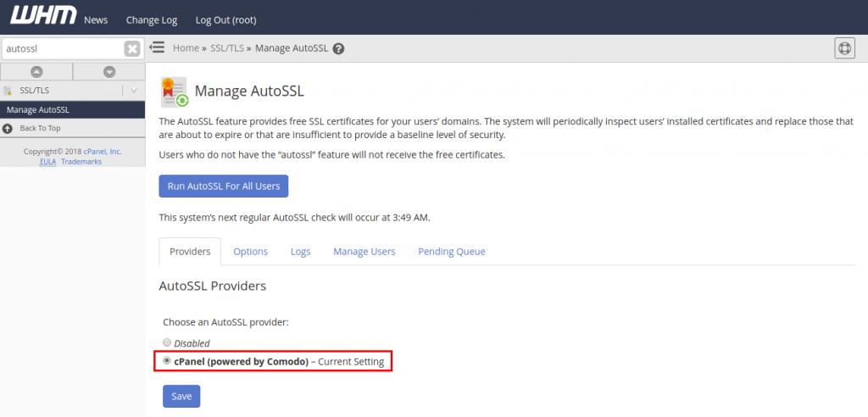Select the Disabled provider option
This screenshot has height=417, width=868.
167,342
